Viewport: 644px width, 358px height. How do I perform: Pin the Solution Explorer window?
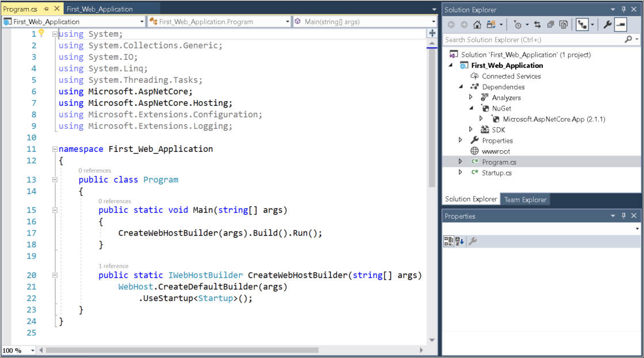click(x=624, y=10)
